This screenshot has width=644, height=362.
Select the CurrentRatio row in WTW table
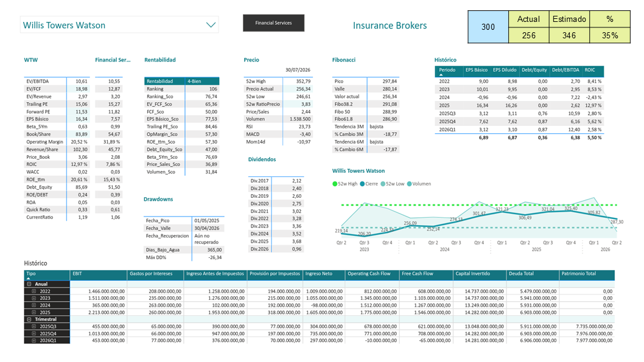pyautogui.click(x=57, y=217)
